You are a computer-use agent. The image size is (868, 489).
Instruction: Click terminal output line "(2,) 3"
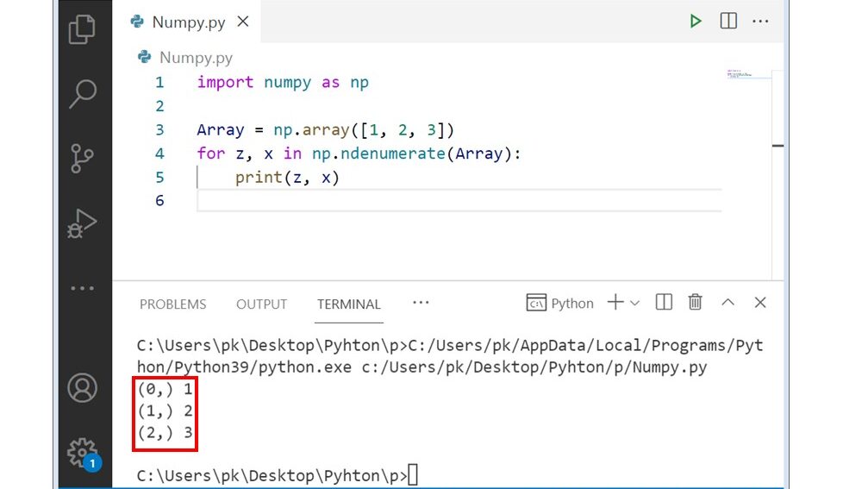pyautogui.click(x=165, y=433)
